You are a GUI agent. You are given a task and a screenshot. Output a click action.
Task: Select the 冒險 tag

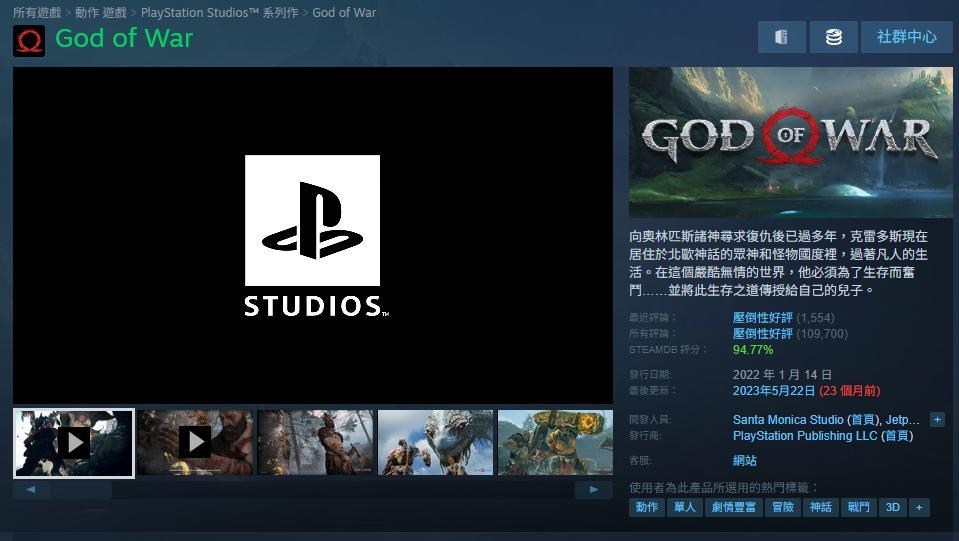click(x=783, y=507)
